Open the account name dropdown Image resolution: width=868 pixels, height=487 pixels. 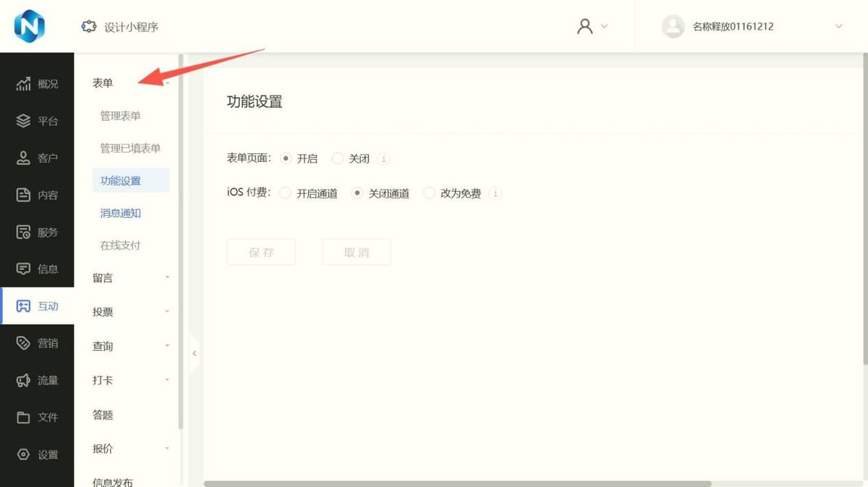pos(838,26)
